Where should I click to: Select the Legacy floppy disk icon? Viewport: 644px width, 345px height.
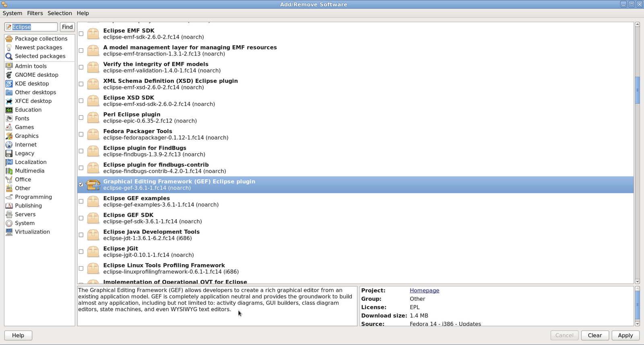click(x=9, y=153)
